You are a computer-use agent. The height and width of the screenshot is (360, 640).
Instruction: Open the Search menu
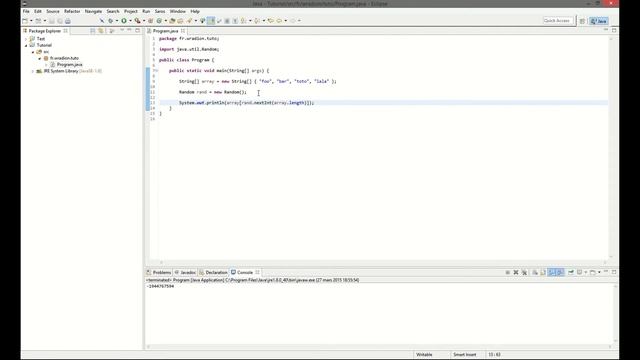[x=113, y=11]
